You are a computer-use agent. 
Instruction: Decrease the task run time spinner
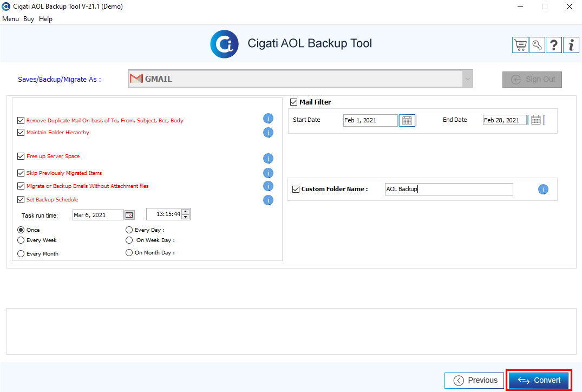186,217
